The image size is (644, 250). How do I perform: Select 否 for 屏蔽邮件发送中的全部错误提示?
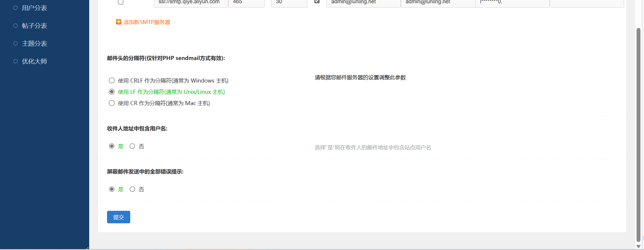click(x=132, y=189)
